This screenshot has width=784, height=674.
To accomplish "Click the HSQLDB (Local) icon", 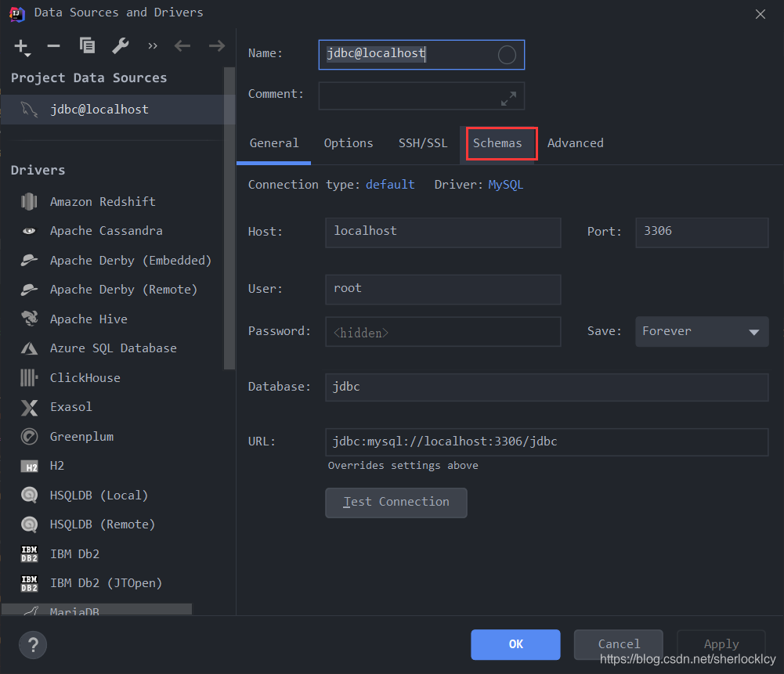I will click(x=29, y=496).
